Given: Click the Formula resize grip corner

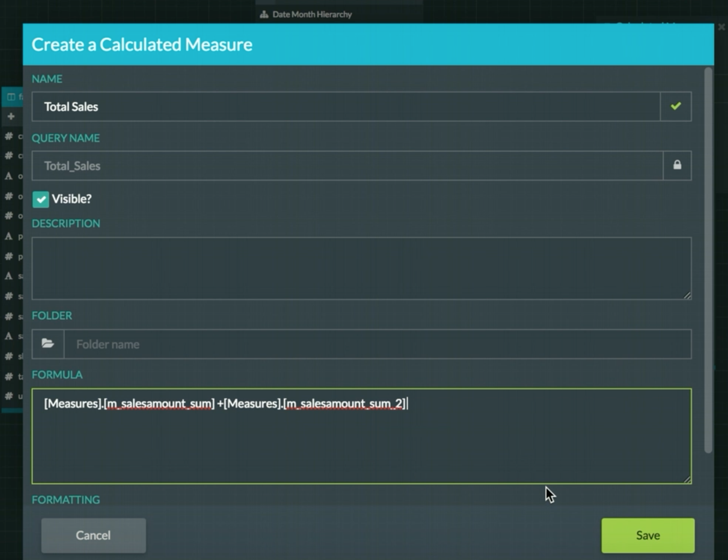Looking at the screenshot, I should pos(687,479).
